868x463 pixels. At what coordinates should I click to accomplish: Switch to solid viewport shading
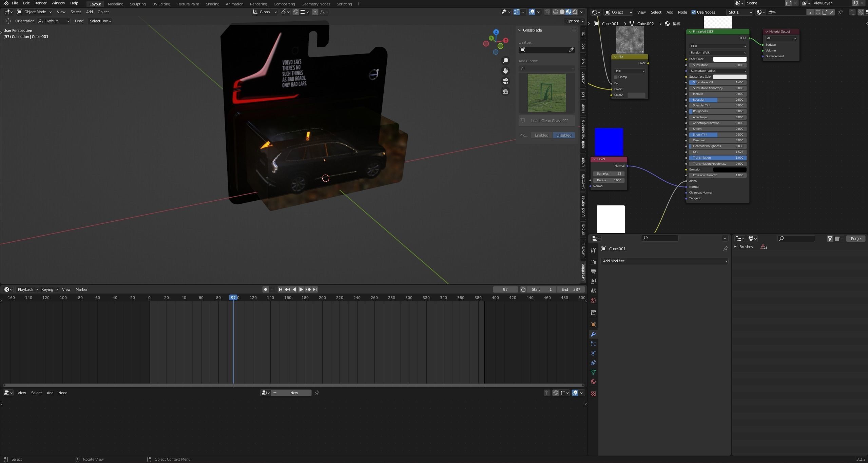coord(562,12)
